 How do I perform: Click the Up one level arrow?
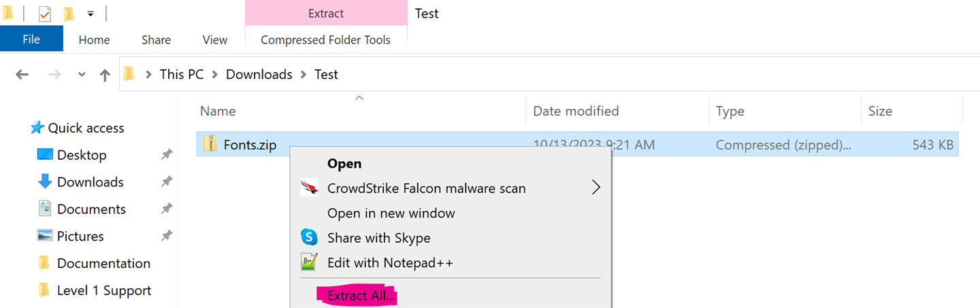[x=105, y=75]
